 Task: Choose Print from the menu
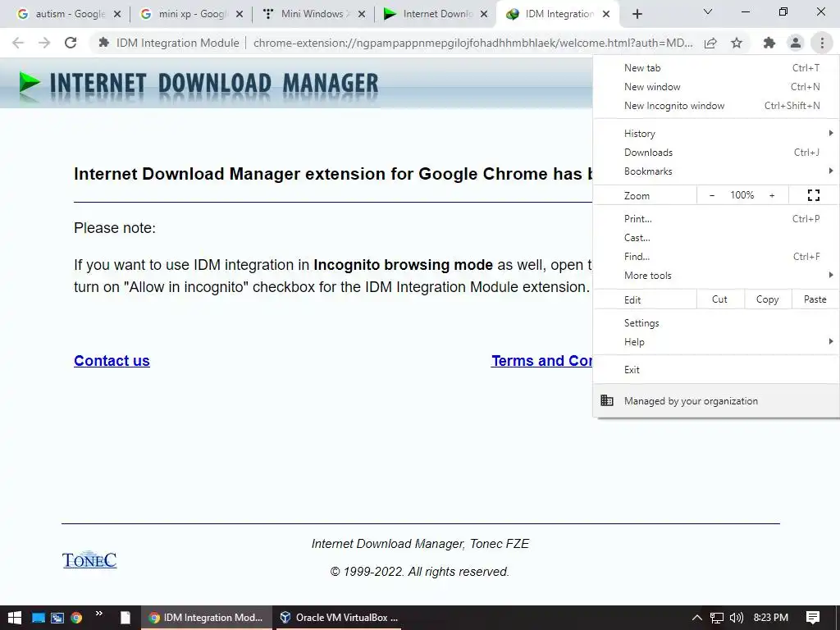pyautogui.click(x=716, y=218)
